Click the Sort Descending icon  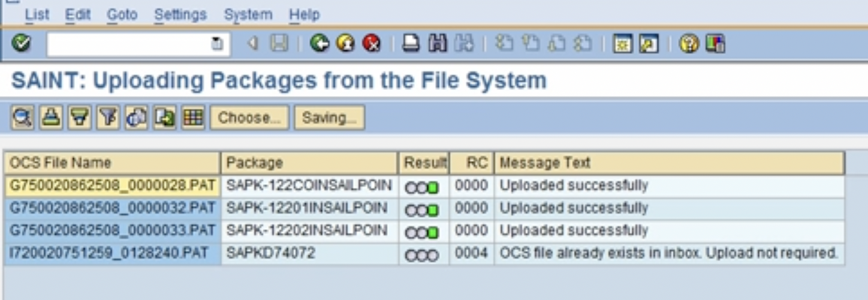click(79, 118)
